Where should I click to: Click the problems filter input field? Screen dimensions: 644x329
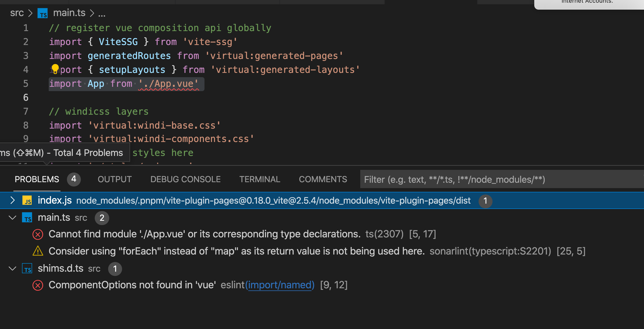pyautogui.click(x=502, y=179)
